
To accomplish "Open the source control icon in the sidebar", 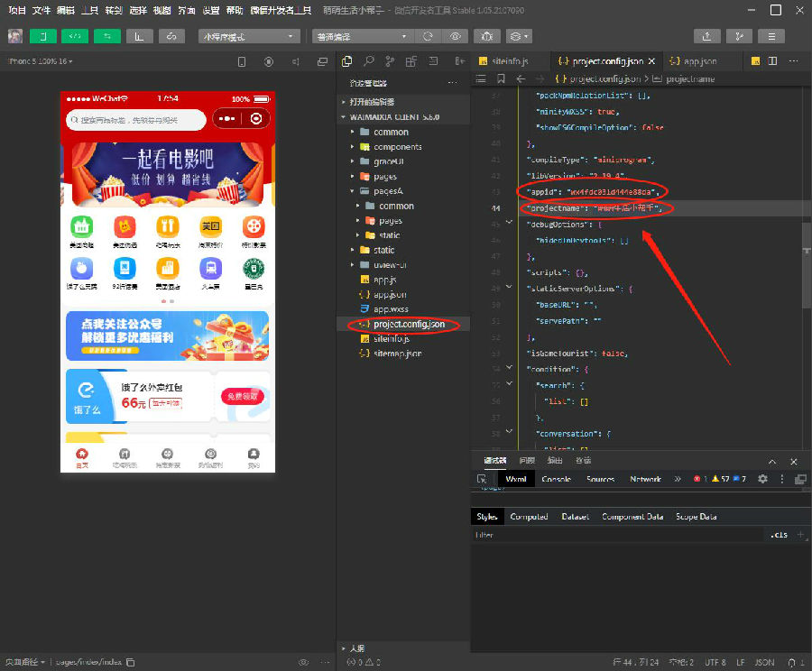I will (x=390, y=61).
